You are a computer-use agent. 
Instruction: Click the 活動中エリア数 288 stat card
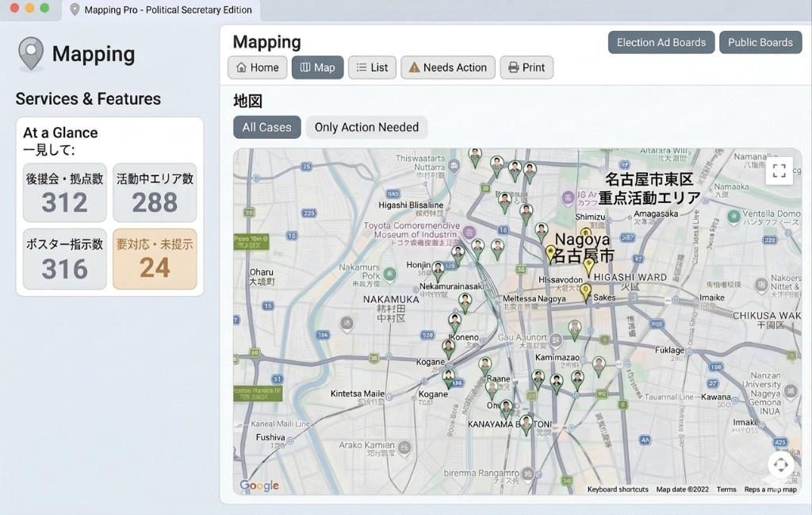click(155, 193)
